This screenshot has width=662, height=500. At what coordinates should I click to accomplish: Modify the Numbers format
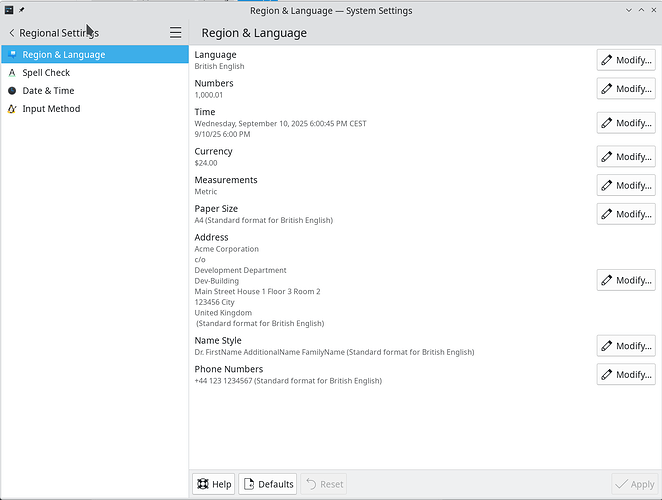pos(626,89)
